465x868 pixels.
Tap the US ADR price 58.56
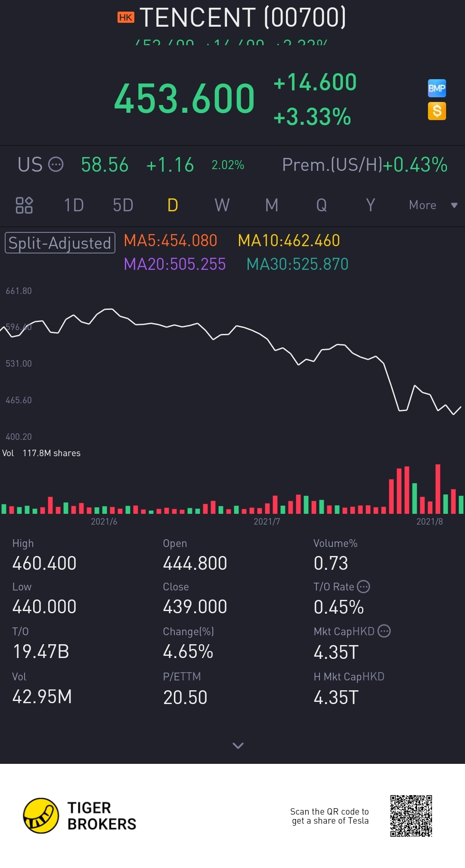coord(105,165)
